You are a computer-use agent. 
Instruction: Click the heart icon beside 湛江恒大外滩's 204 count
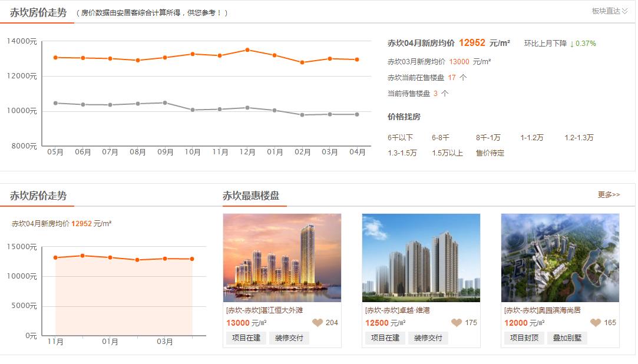pos(317,322)
